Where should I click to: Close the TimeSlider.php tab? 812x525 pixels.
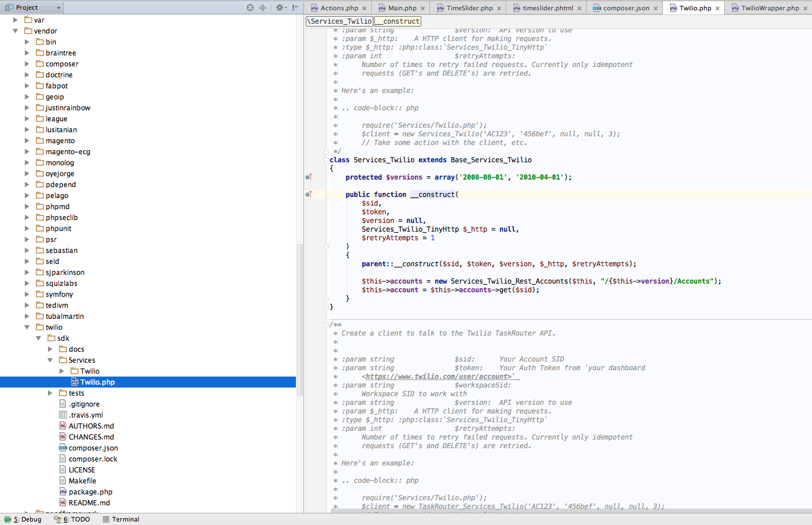(499, 8)
